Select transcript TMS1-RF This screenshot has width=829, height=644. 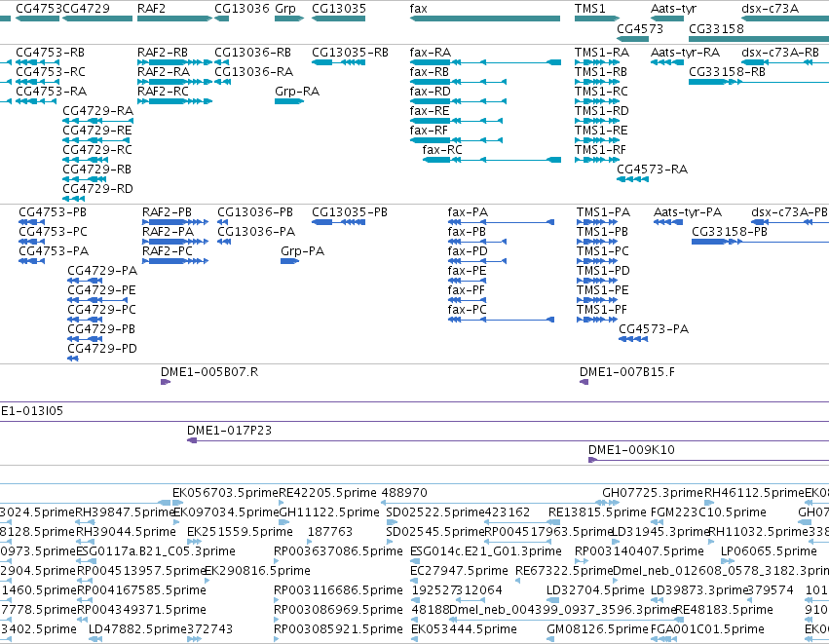[597, 160]
